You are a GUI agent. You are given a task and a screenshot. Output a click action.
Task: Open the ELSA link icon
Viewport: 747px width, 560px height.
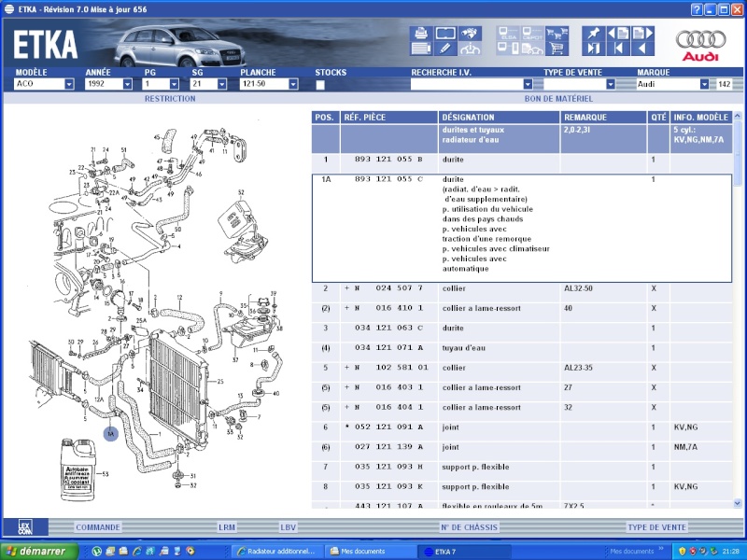pyautogui.click(x=508, y=34)
